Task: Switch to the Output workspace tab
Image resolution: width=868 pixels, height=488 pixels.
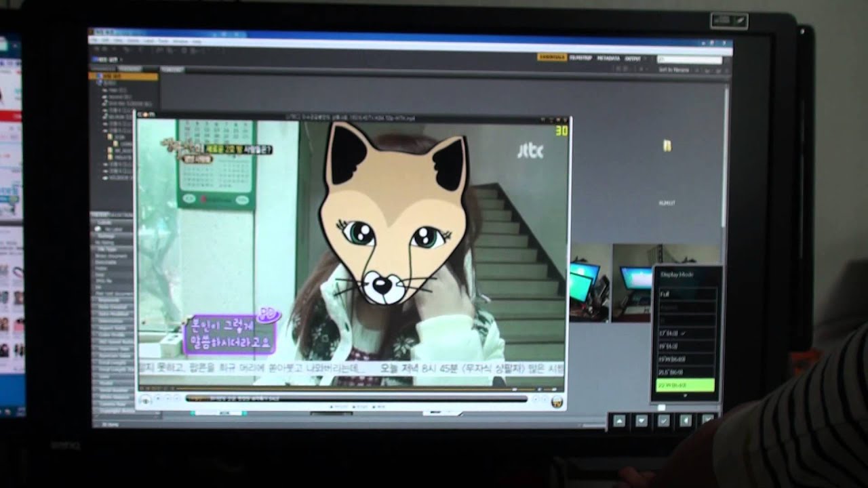Action: tap(633, 58)
